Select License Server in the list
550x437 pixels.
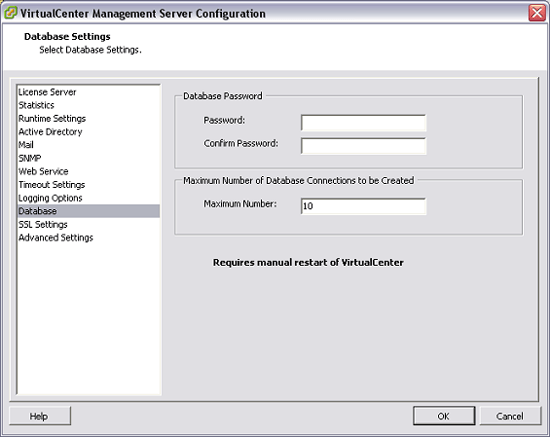(x=47, y=92)
